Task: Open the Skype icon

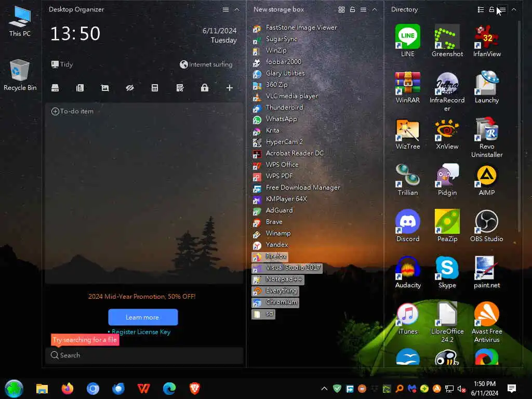Action: [x=447, y=272]
